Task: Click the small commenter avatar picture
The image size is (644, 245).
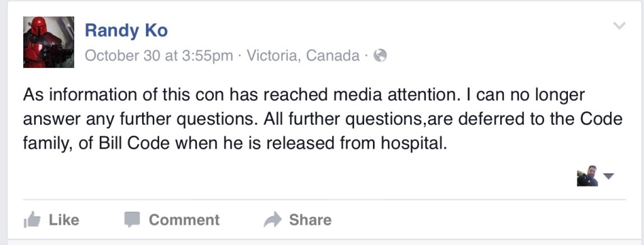Action: [x=587, y=176]
